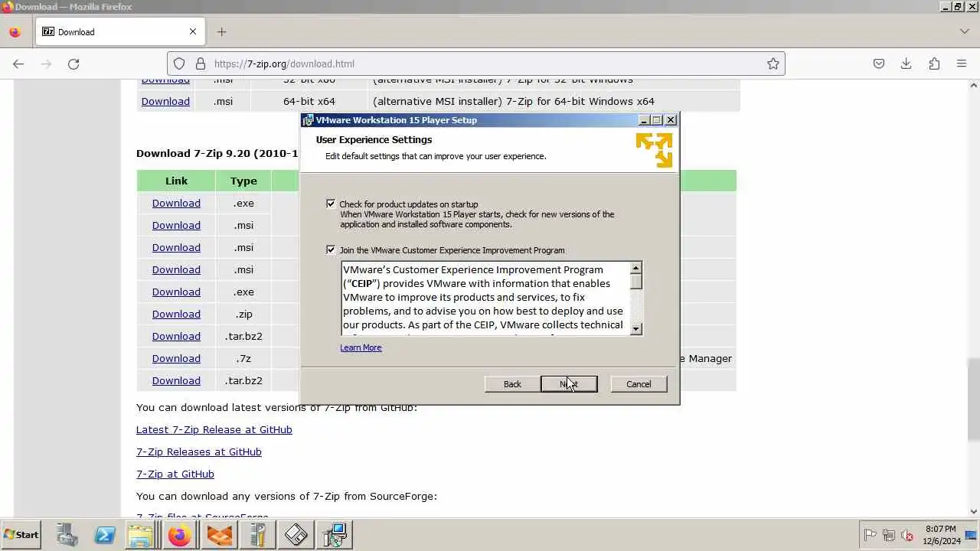Click the shield tracking protection icon

(179, 64)
